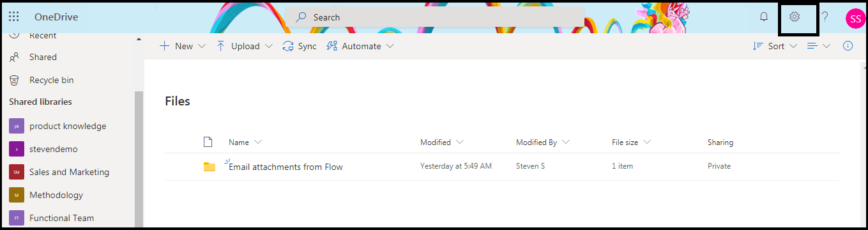Viewport: 868px width, 230px height.
Task: Click inside the Search box
Action: tap(436, 17)
